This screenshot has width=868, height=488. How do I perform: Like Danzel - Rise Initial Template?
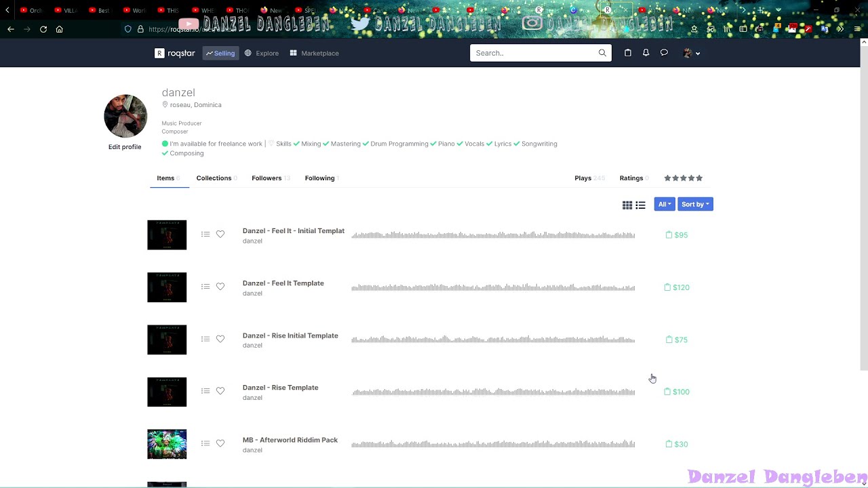pyautogui.click(x=220, y=339)
